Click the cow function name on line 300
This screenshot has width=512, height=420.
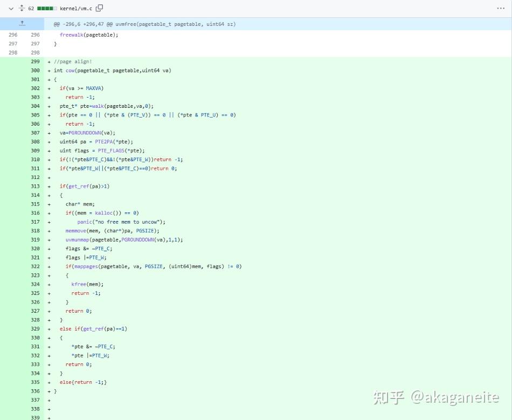tap(71, 70)
